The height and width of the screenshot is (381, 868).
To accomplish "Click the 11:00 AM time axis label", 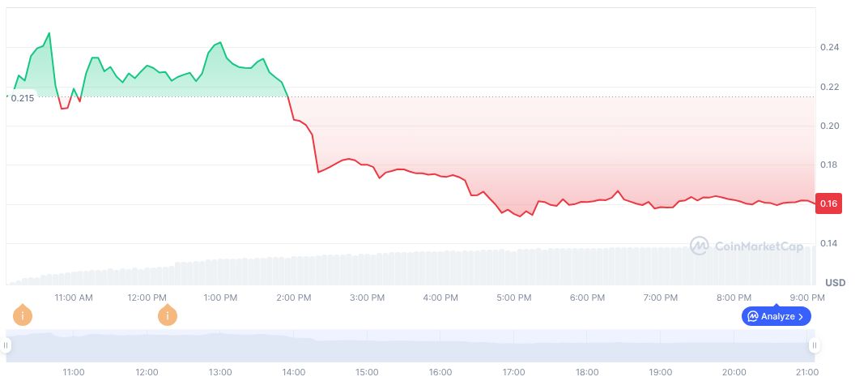I will click(x=74, y=298).
